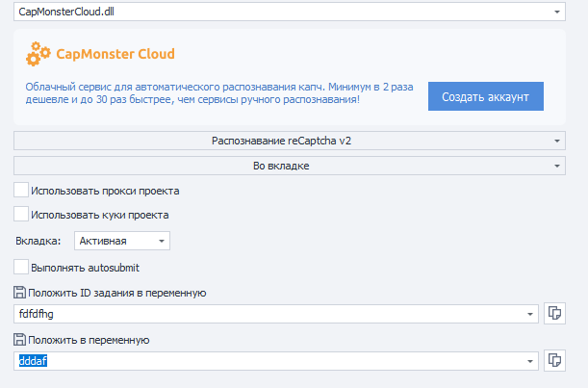Expand the fdfdfhg variable dropdown arrow
The height and width of the screenshot is (388, 588).
click(531, 314)
